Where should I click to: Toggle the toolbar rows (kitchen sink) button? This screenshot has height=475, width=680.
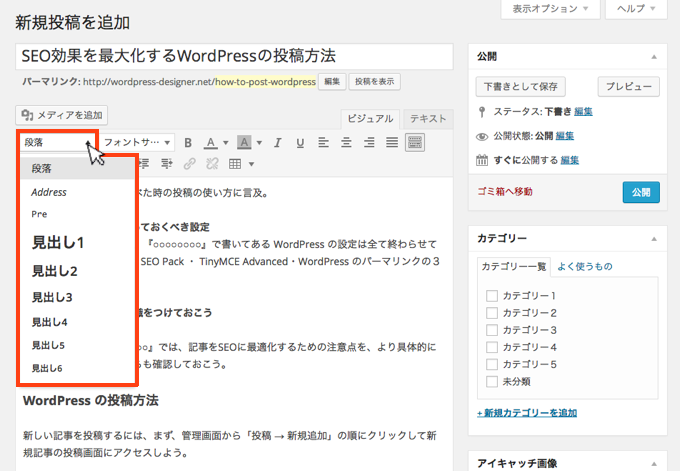415,142
